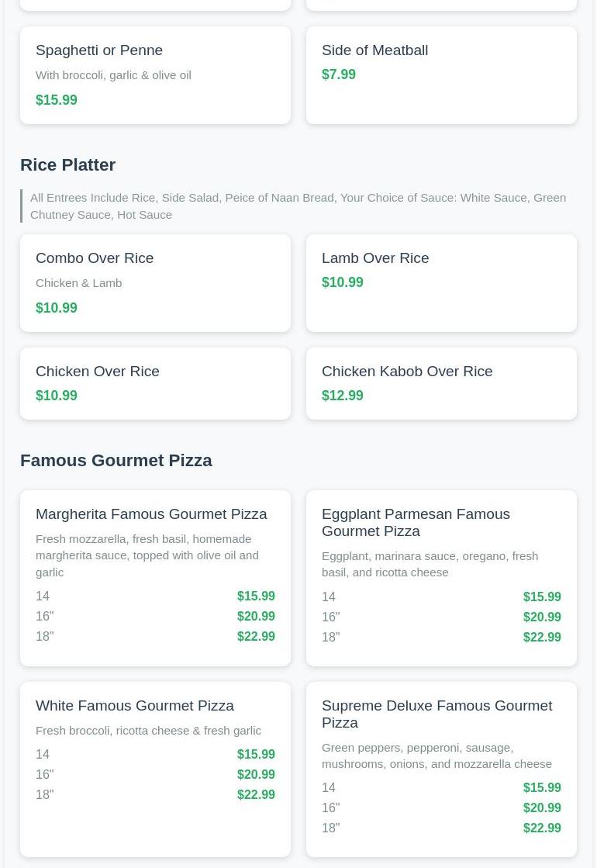This screenshot has width=597, height=868.
Task: Open Eggplant Parmesan Famous Gourmet Pizza title
Action: click(x=416, y=523)
